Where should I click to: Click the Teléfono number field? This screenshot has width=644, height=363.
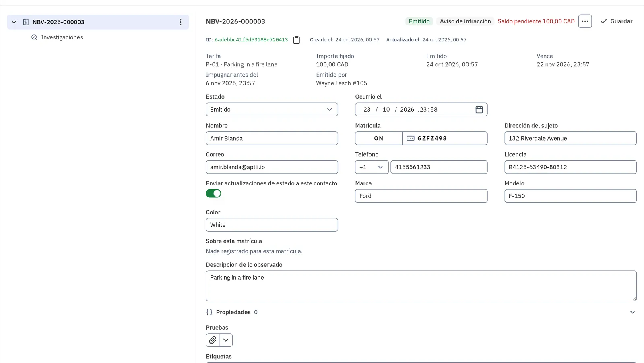439,167
